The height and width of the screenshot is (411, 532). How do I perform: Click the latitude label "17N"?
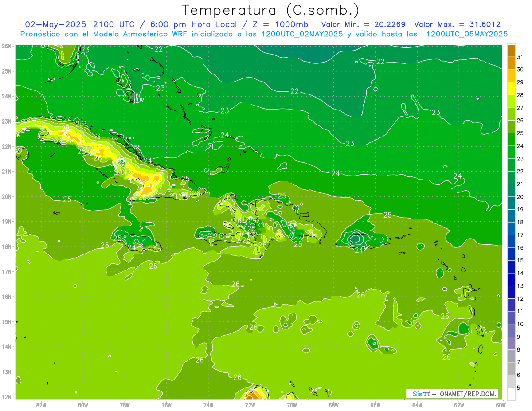pos(7,271)
